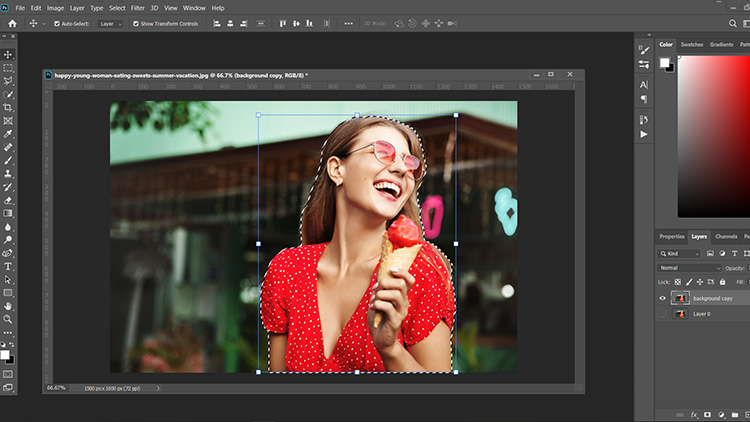Show Layer 0 visibility
Viewport: 750px width, 422px height.
coord(662,314)
